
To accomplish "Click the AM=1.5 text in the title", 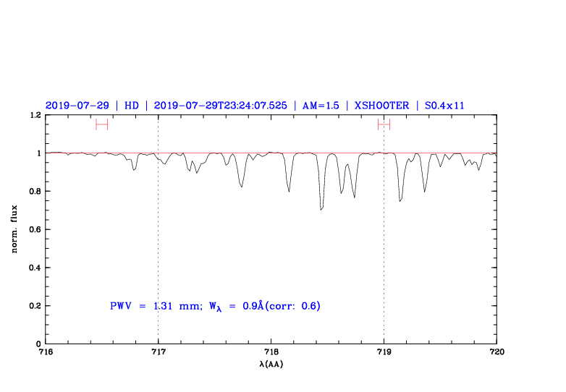I will click(x=321, y=106).
